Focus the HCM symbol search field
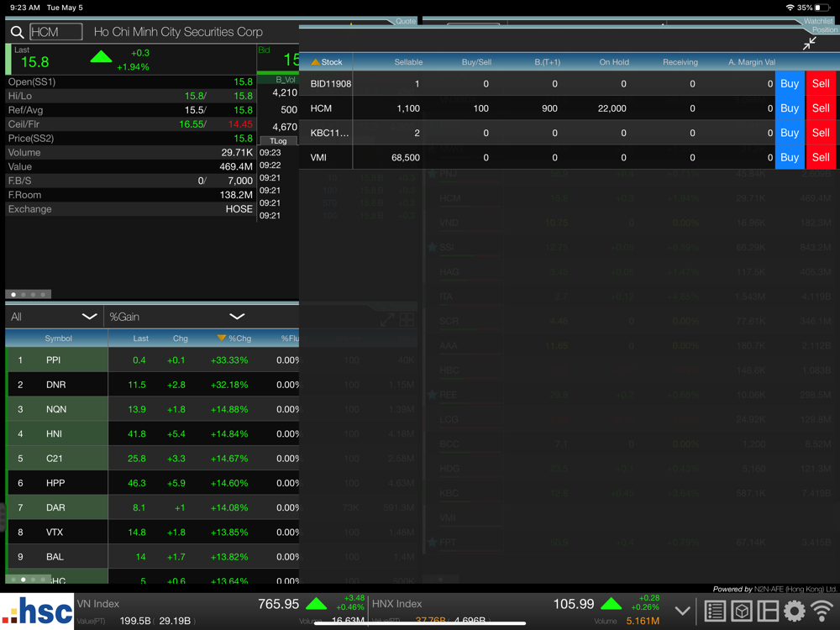 pos(55,32)
